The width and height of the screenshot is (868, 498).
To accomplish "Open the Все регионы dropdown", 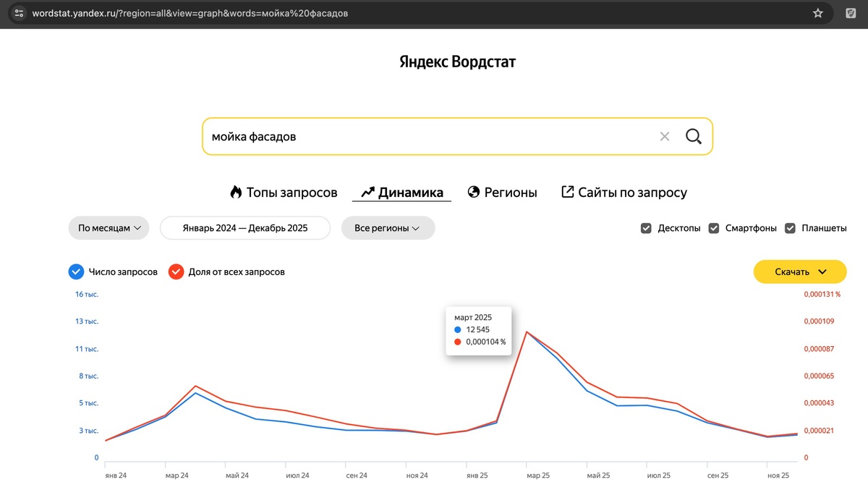I will point(388,228).
